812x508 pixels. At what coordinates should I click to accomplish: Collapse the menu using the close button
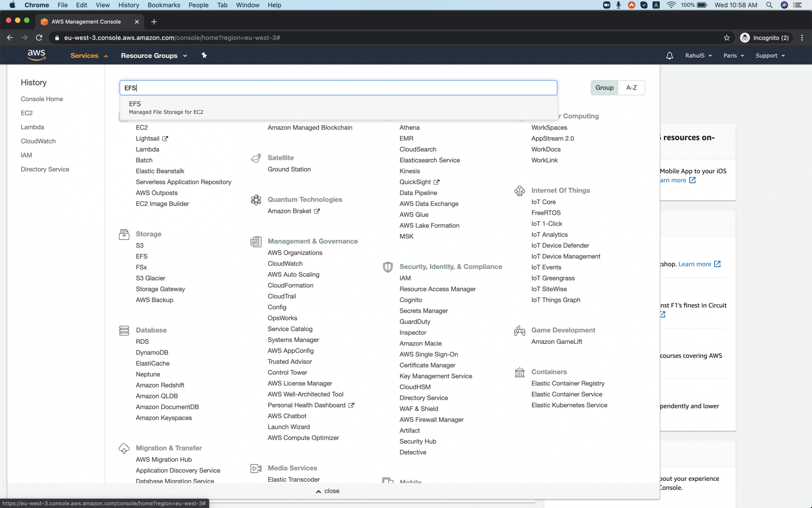[x=327, y=491]
